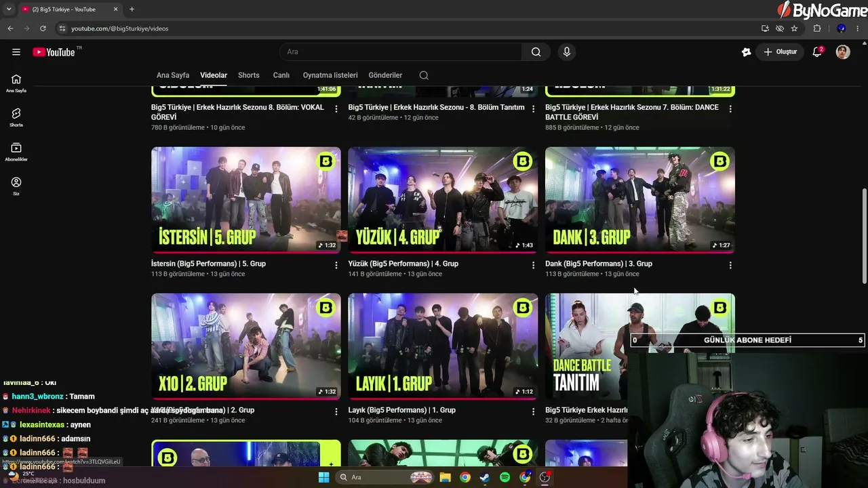The image size is (868, 488).
Task: Open video title Dank (Big5 Performans) | 3. Grup
Action: coord(599,264)
